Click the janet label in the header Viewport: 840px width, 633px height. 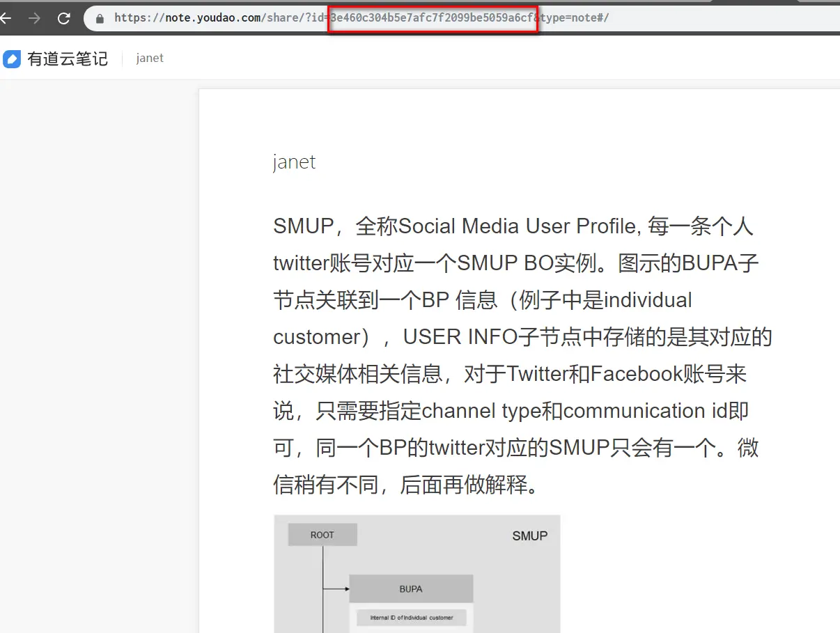click(x=150, y=58)
